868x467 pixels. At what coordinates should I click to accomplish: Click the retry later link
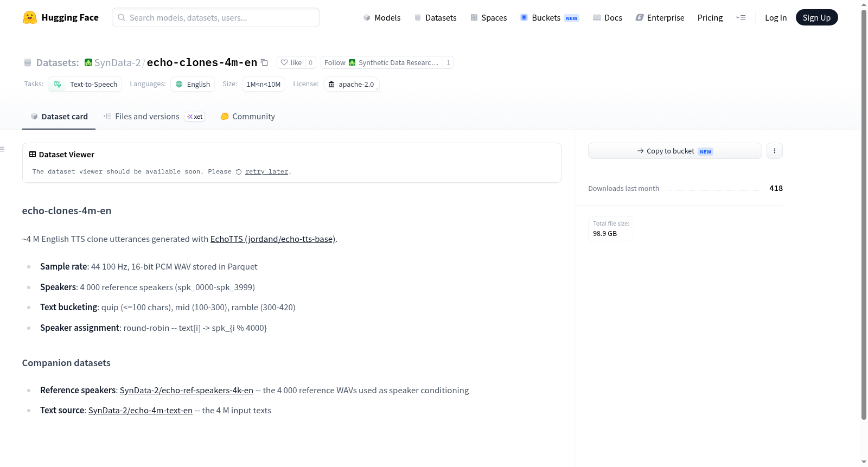point(266,171)
